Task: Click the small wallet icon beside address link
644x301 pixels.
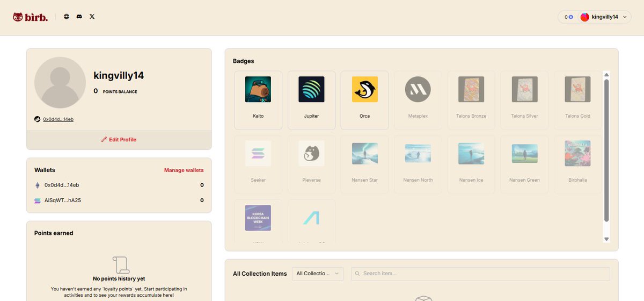Action: (x=38, y=119)
